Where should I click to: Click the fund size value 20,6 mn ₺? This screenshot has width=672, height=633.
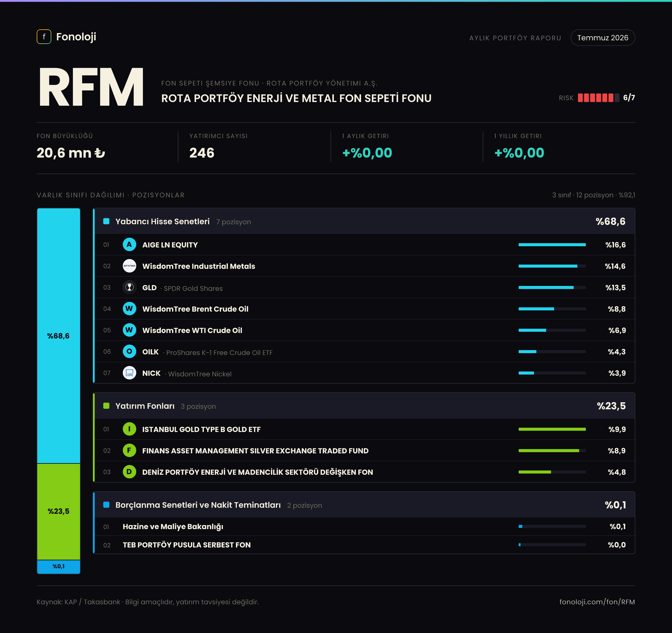tap(71, 153)
